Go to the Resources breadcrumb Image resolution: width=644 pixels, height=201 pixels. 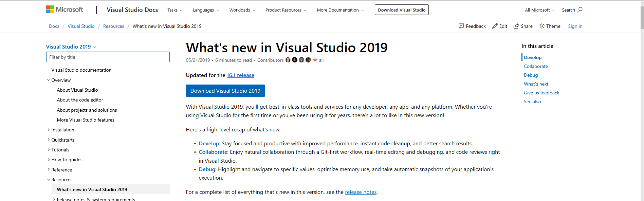[x=114, y=26]
